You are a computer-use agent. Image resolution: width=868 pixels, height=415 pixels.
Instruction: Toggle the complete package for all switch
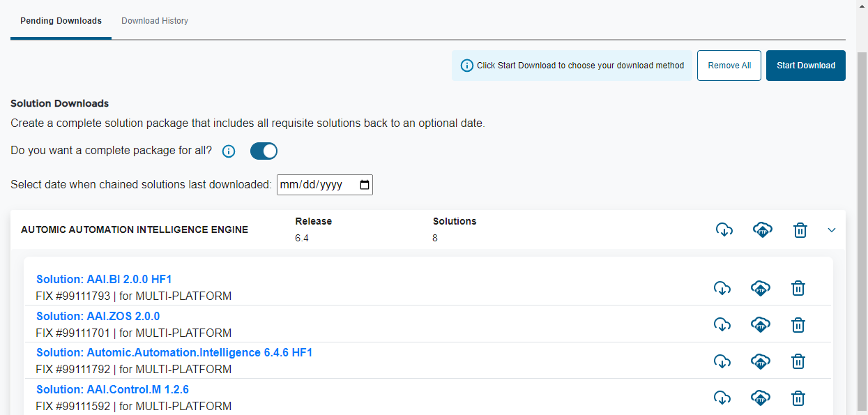(264, 151)
